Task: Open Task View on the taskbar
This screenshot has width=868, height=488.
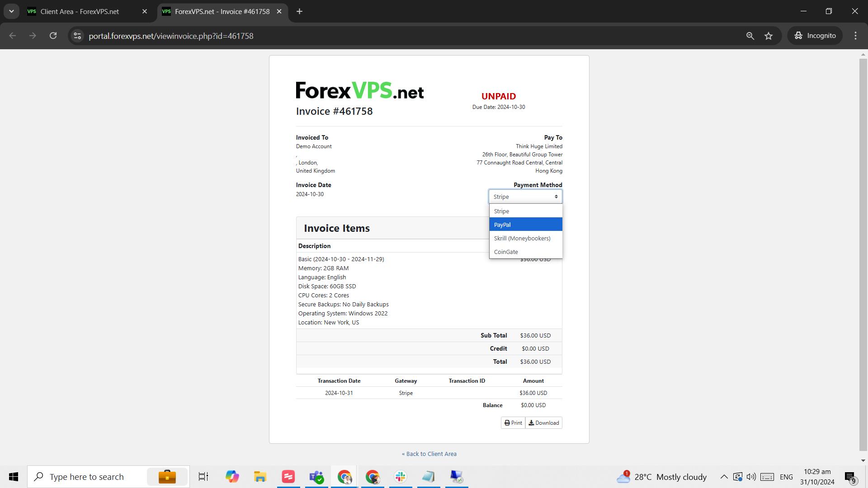Action: click(203, 477)
